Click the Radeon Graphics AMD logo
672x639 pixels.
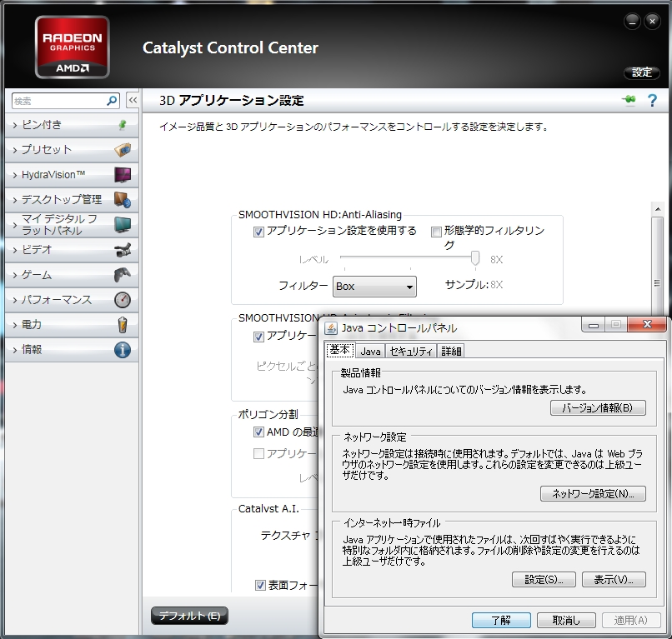click(x=72, y=47)
